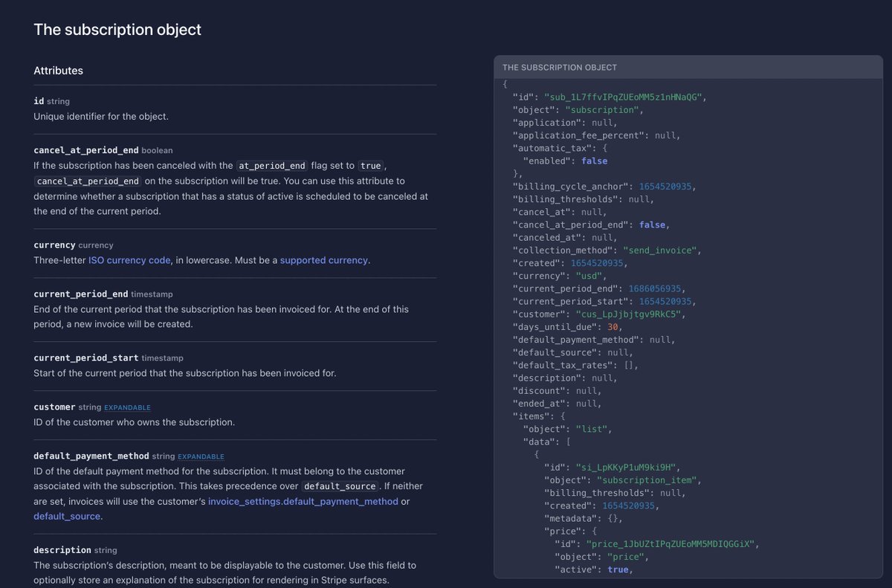
Task: Click the inline at_period_end code tag
Action: (x=271, y=166)
